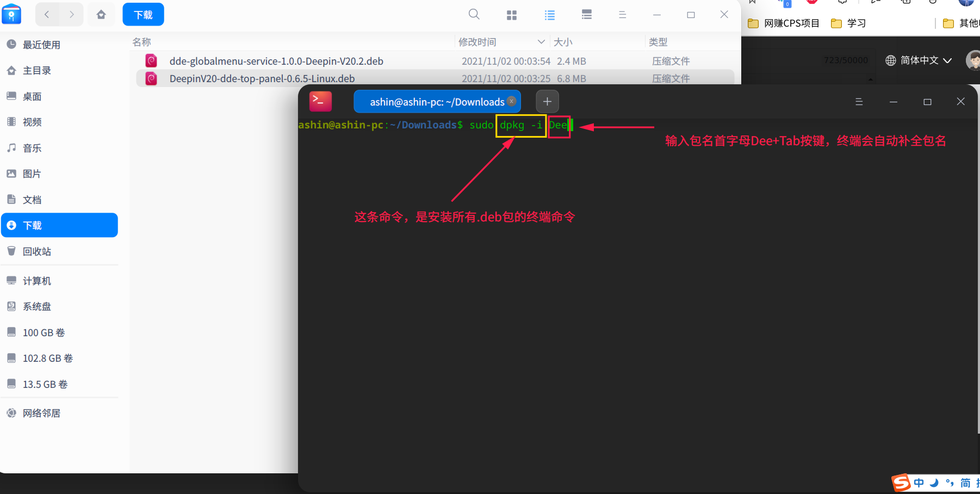The image size is (980, 494).
Task: Open 最近使用 in sidebar
Action: [60, 45]
